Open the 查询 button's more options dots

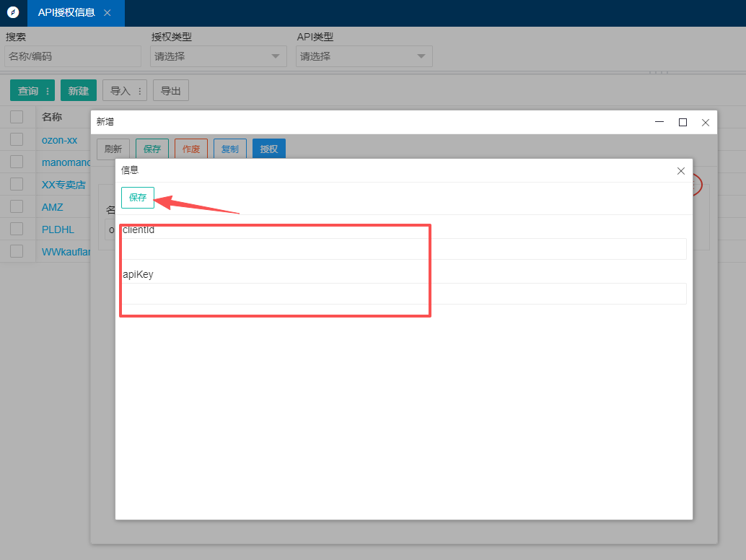tap(48, 91)
